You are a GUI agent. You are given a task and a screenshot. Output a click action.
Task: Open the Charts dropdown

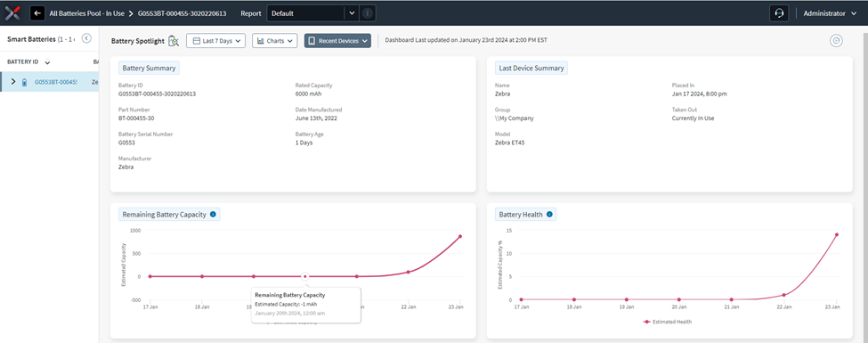tap(274, 41)
